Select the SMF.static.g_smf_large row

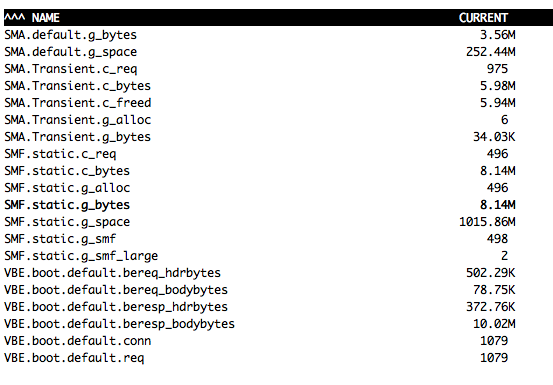pos(278,256)
